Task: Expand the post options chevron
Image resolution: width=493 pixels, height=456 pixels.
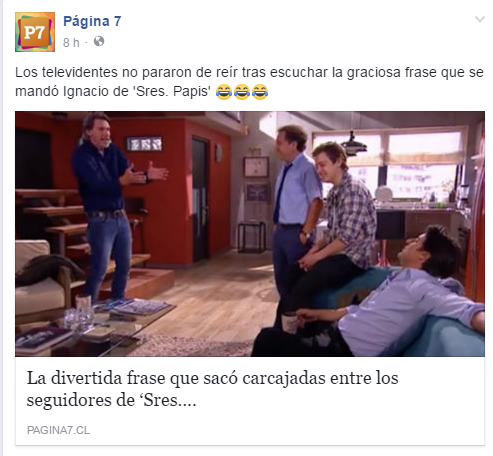Action: tap(480, 19)
